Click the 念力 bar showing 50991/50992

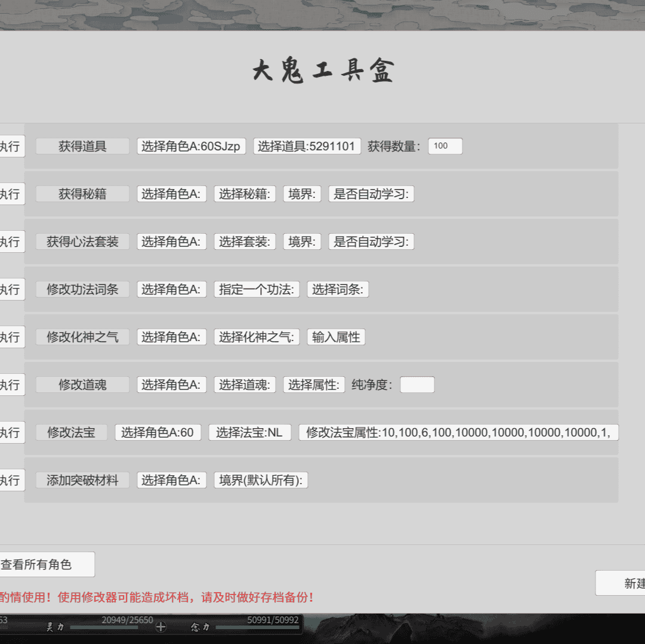point(258,627)
